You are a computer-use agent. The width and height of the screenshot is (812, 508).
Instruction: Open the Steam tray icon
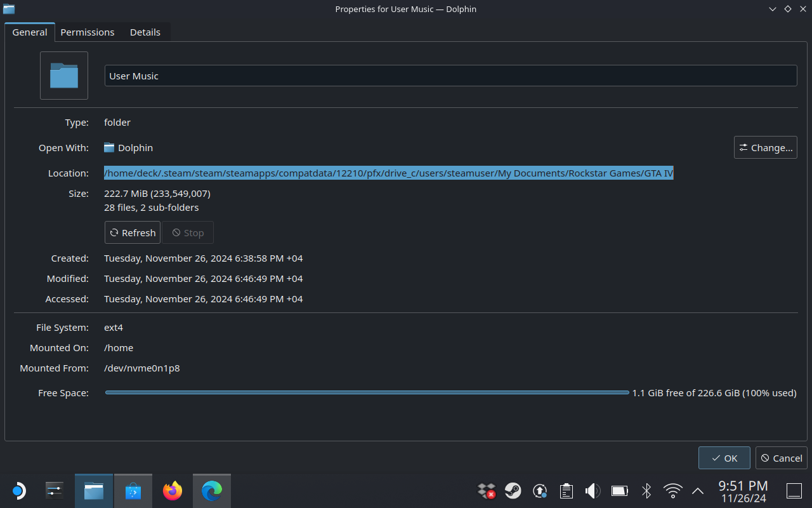(x=513, y=491)
